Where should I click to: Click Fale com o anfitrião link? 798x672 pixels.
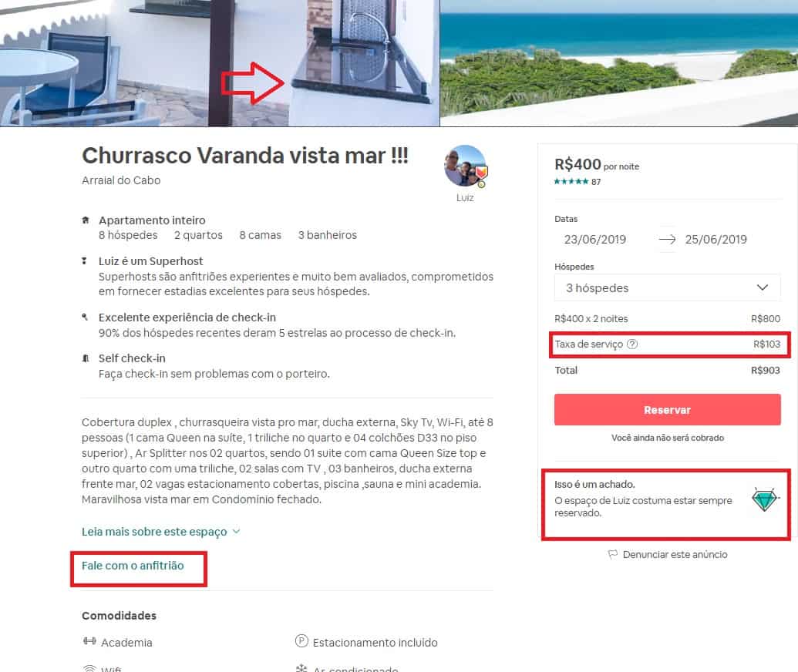(x=133, y=566)
